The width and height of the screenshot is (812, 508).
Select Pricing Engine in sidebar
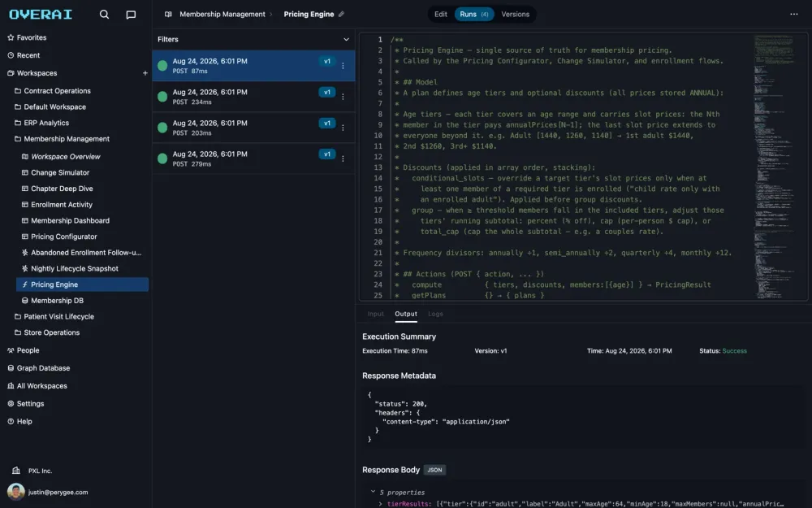(x=82, y=284)
